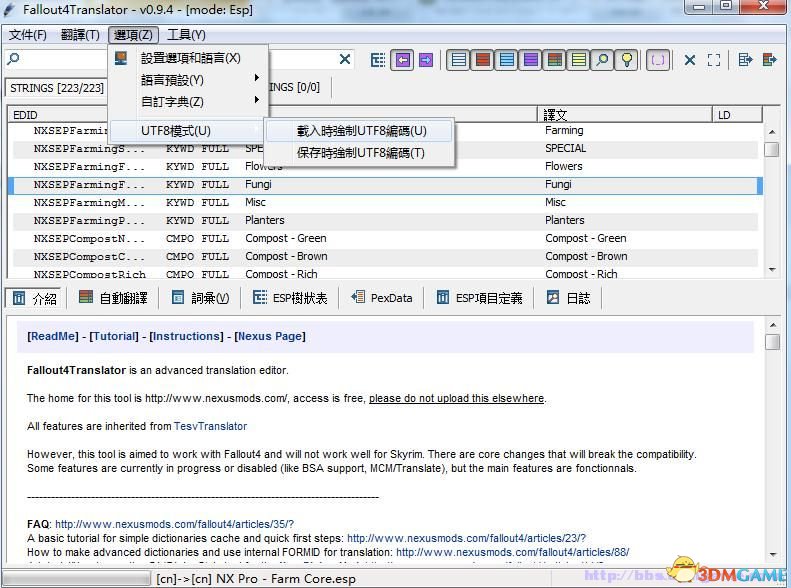Click the Farming translation cell
This screenshot has height=588, width=791.
[564, 131]
